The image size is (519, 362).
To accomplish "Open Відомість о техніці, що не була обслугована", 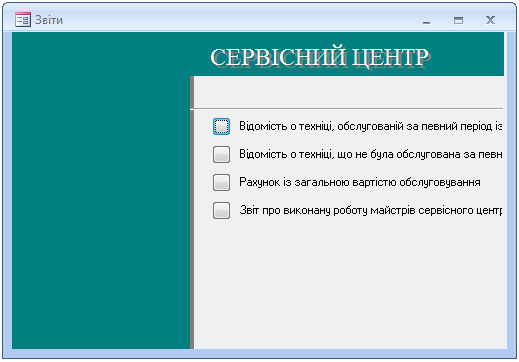I will 370,154.
